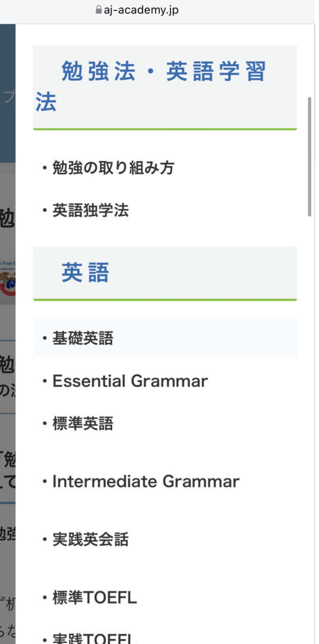Select the partially visible 実践TOEFL entry

[93, 638]
